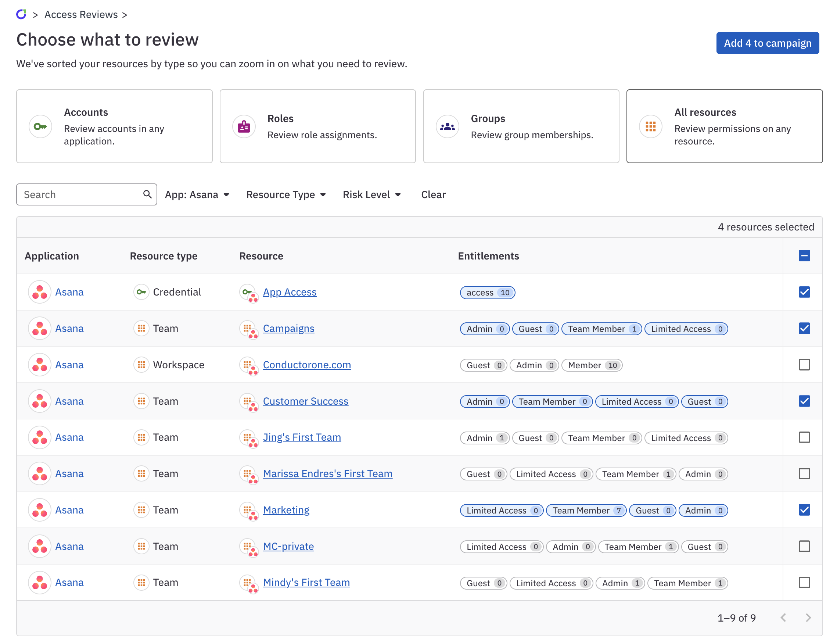This screenshot has width=837, height=644.
Task: Open Access Reviews breadcrumb
Action: coord(81,15)
